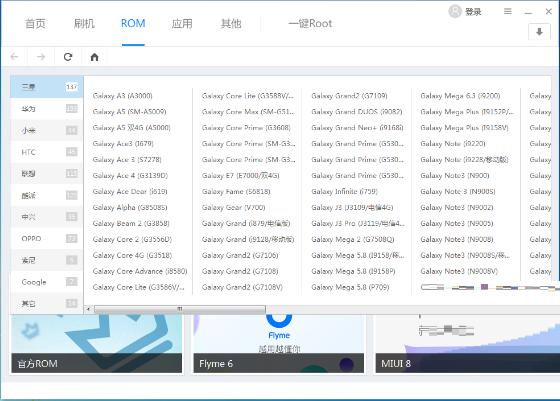Open the 其他 tab
The height and width of the screenshot is (401, 560).
coord(231,24)
